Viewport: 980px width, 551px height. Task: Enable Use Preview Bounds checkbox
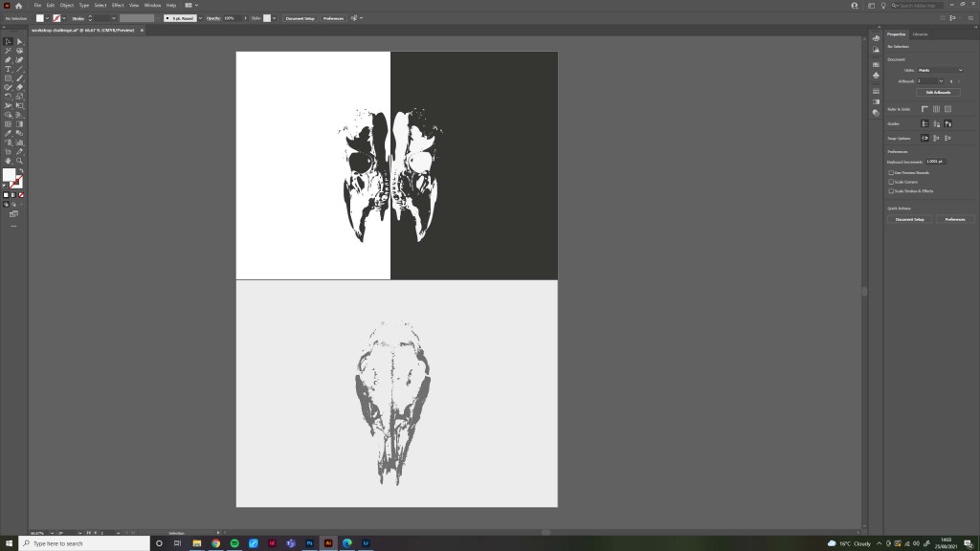click(891, 173)
